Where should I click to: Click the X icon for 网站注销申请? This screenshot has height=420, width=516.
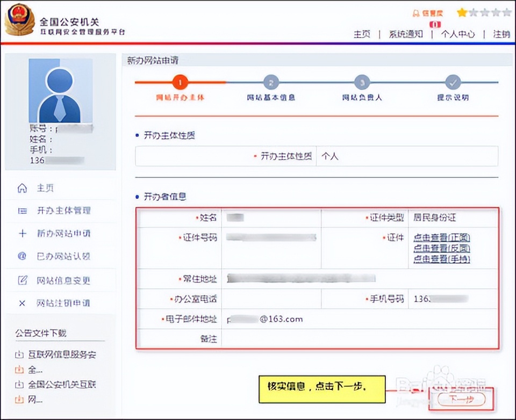[x=21, y=303]
